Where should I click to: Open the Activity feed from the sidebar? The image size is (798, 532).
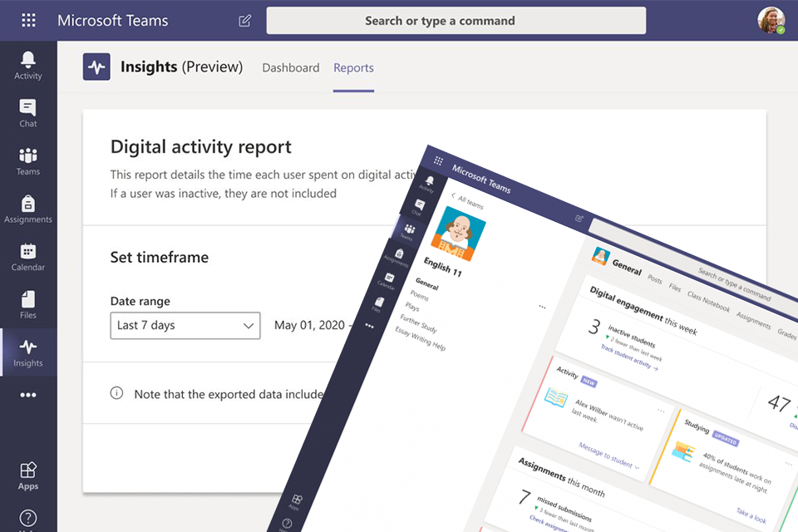(x=27, y=62)
